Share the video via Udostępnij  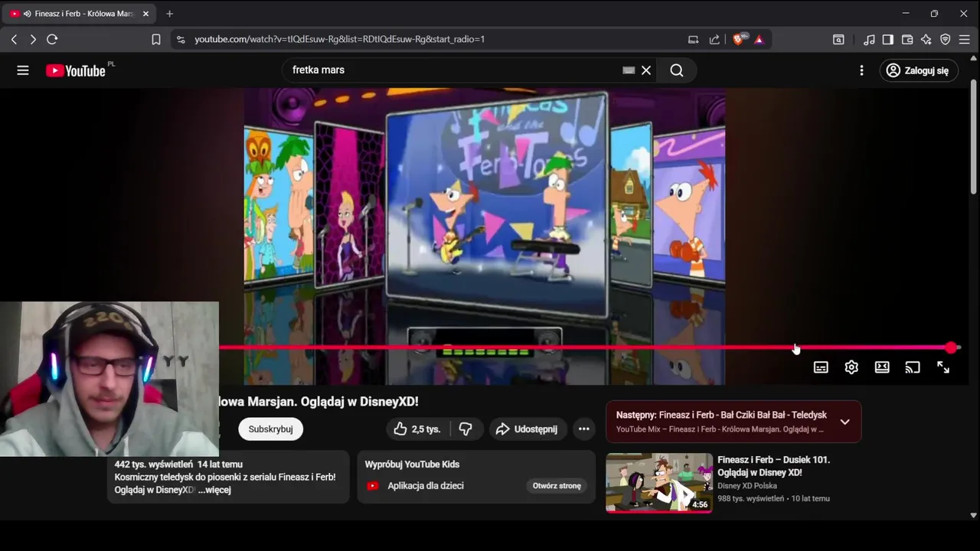528,429
